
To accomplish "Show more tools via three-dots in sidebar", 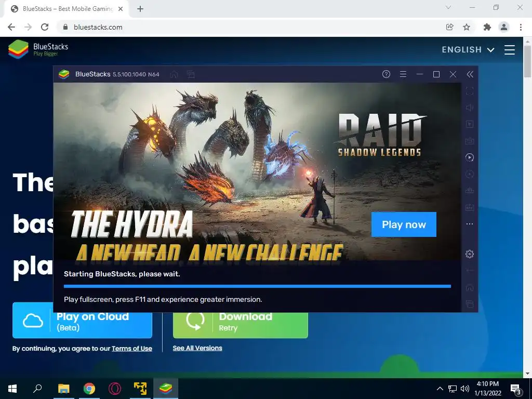I will 470,224.
